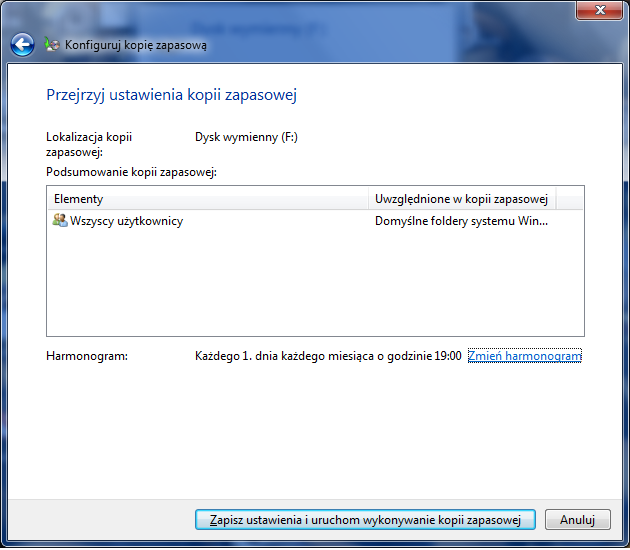This screenshot has height=550, width=630.
Task: Click Uwzględnione w kopii zapasowej column header
Action: pyautogui.click(x=461, y=199)
